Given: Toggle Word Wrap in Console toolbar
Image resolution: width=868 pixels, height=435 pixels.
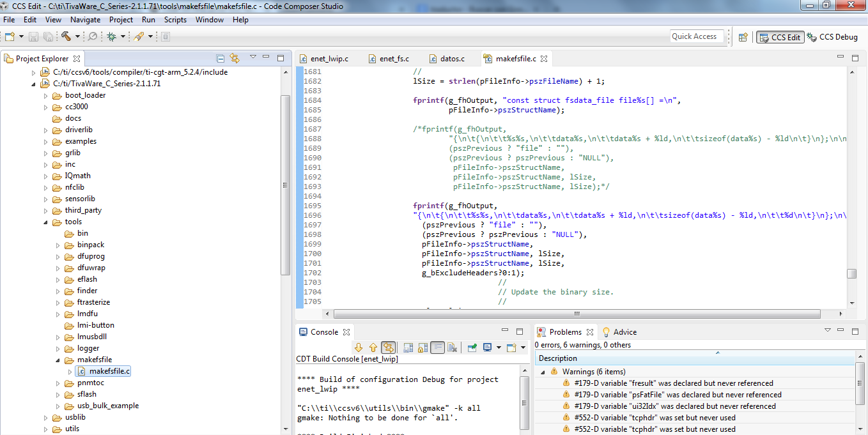Looking at the screenshot, I should [438, 347].
